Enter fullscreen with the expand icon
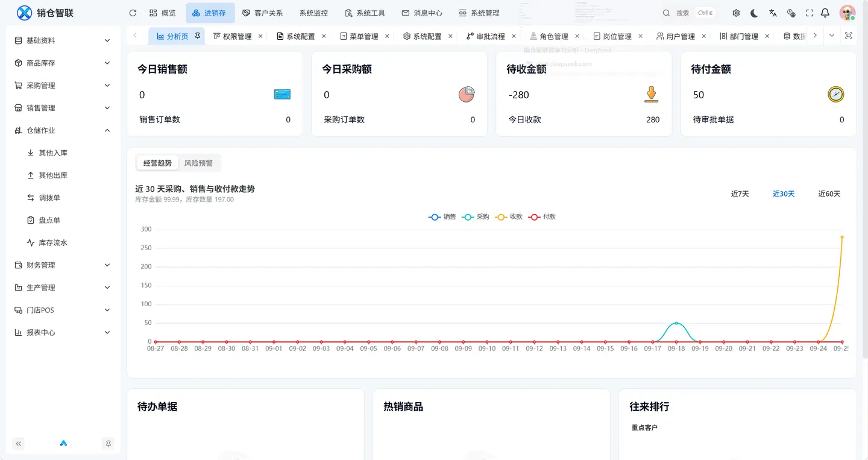The image size is (868, 460). coord(810,13)
